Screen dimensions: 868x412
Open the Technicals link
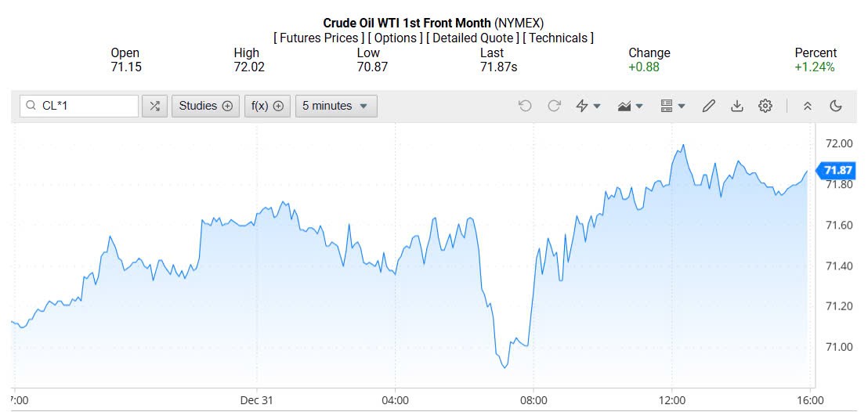click(558, 38)
